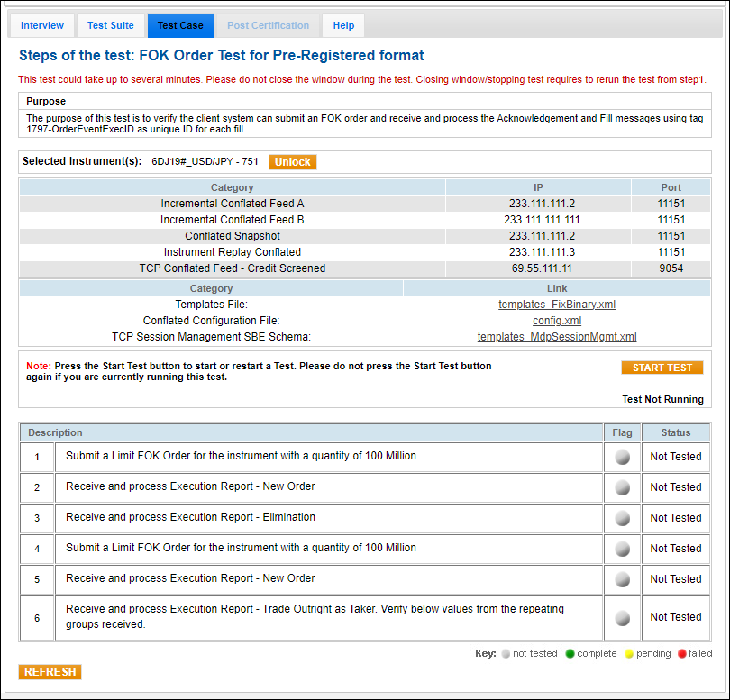Open the templates_MdpSessionMgmt.xml link
Viewport: 730px width, 700px height.
[556, 337]
